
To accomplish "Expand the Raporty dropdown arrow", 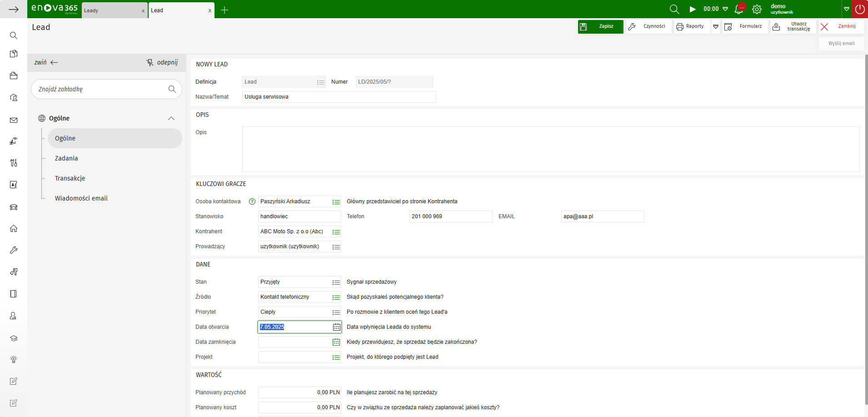I will 716,27.
